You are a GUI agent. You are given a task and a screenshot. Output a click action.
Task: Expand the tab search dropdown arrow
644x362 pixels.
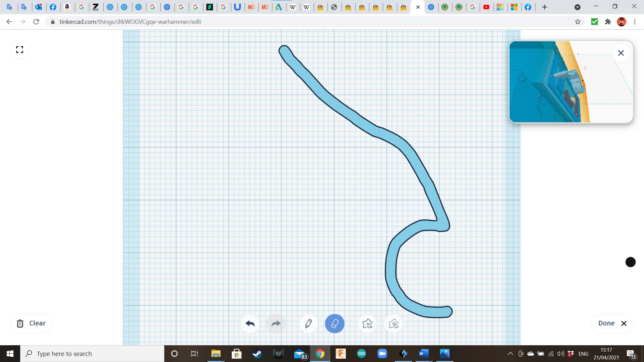pos(577,7)
